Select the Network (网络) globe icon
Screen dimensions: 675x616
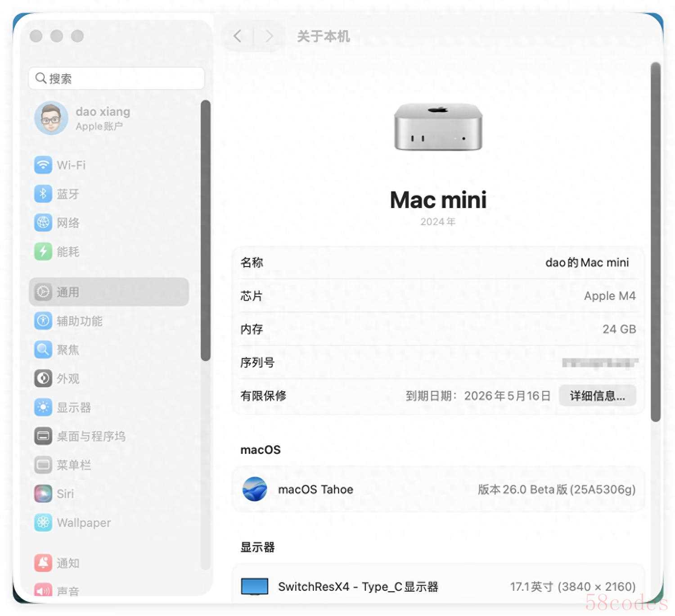(43, 222)
